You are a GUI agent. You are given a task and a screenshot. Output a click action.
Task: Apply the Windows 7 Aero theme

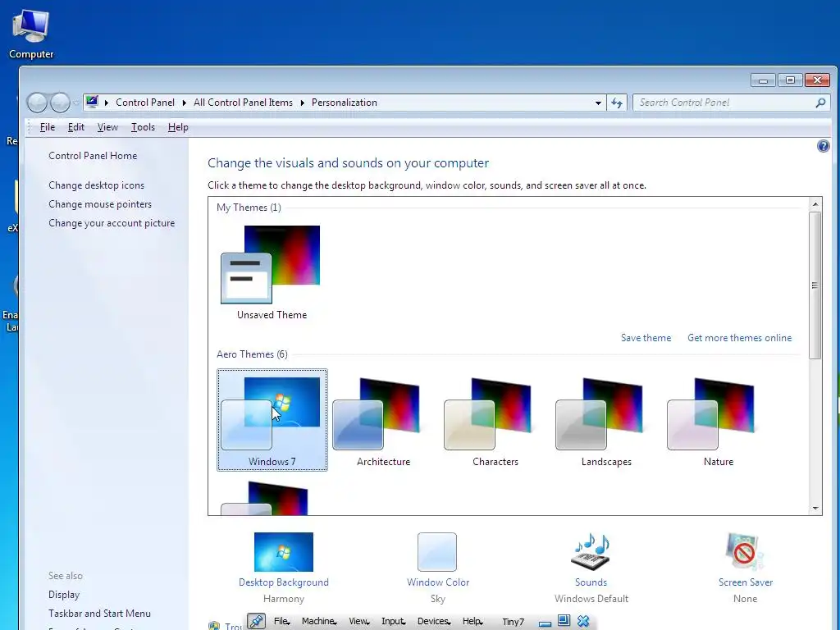coord(272,420)
